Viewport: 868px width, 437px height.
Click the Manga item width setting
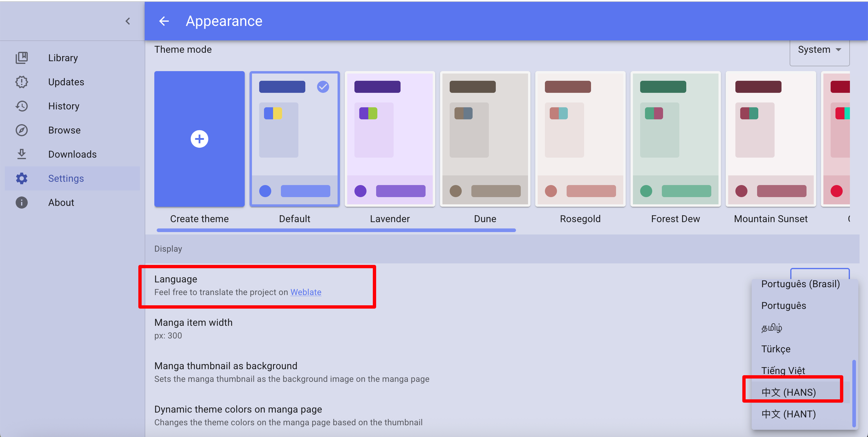click(193, 328)
